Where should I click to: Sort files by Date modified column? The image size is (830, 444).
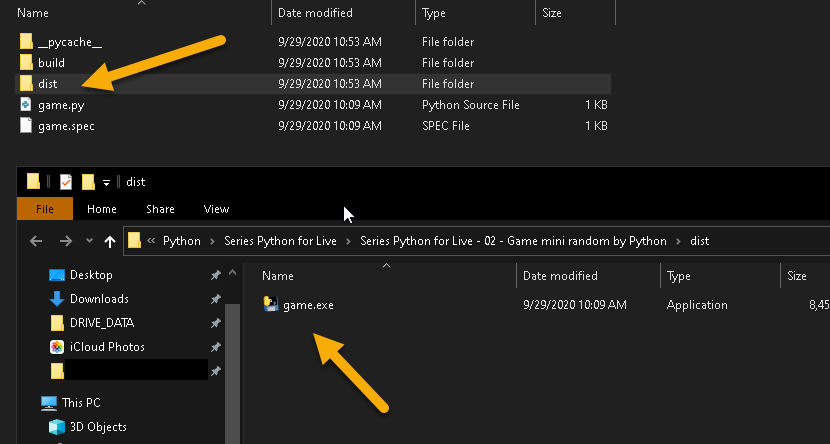tap(560, 276)
